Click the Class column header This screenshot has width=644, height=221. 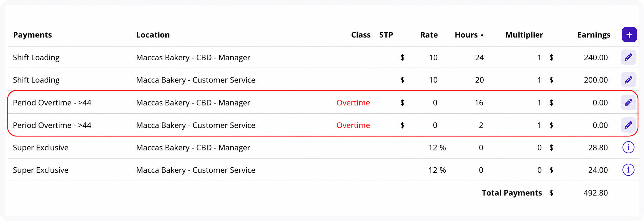[361, 35]
